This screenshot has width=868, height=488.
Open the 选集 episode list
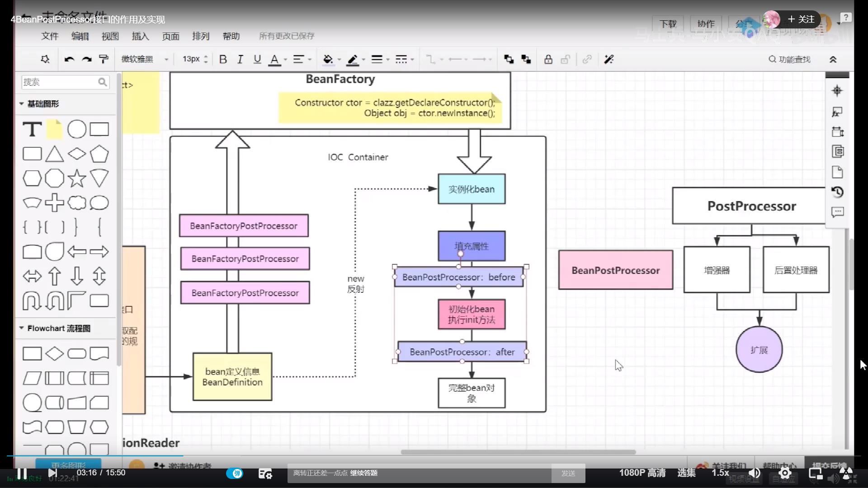[686, 473]
